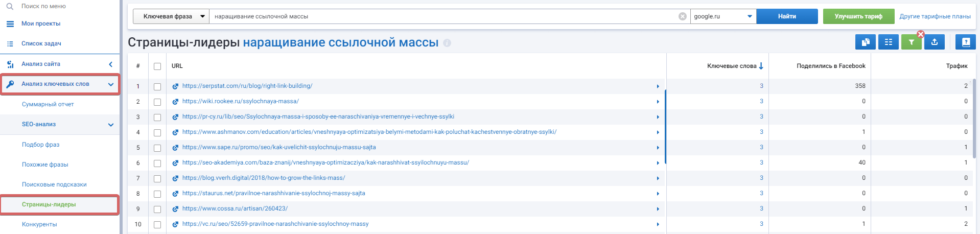Click the keyword analysis key icon
The image size is (980, 234).
tap(10, 84)
